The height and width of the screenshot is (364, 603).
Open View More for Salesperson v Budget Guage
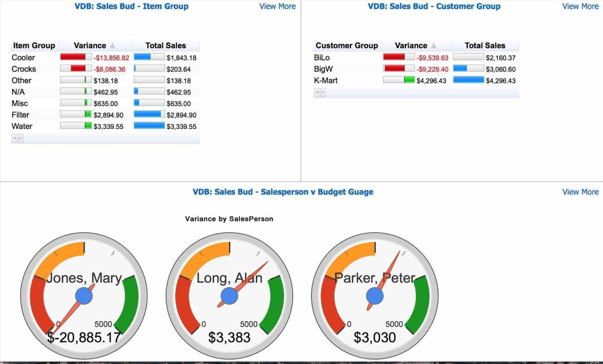click(x=580, y=192)
